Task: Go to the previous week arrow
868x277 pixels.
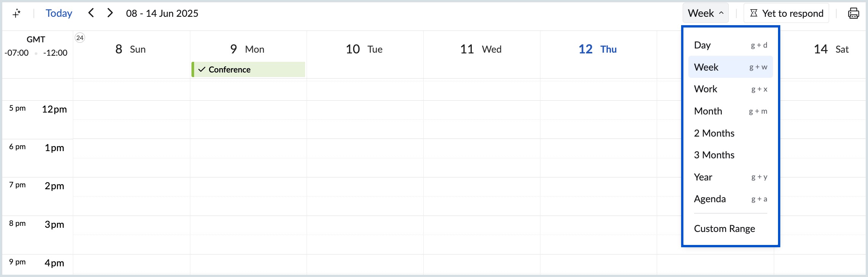Action: pos(91,13)
